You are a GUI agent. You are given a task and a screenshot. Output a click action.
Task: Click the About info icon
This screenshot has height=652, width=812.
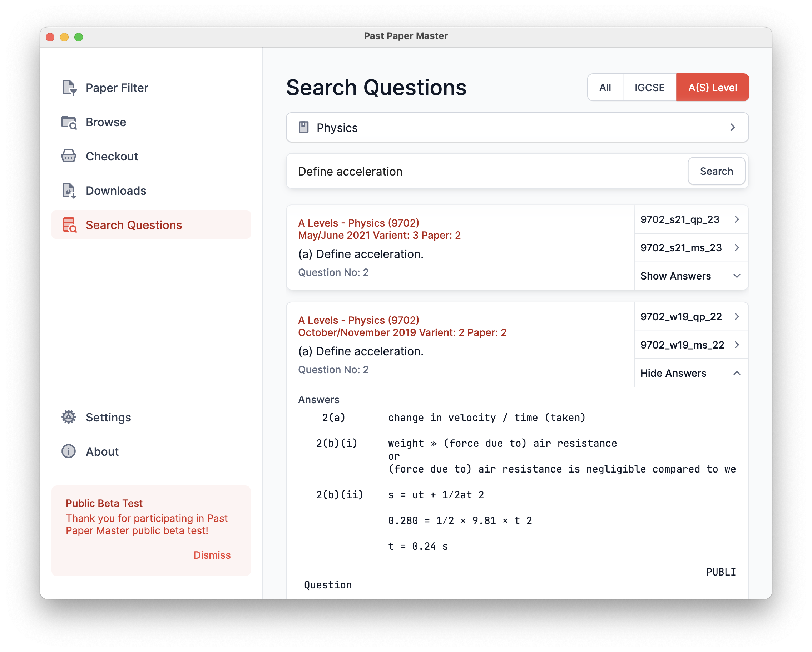click(69, 451)
